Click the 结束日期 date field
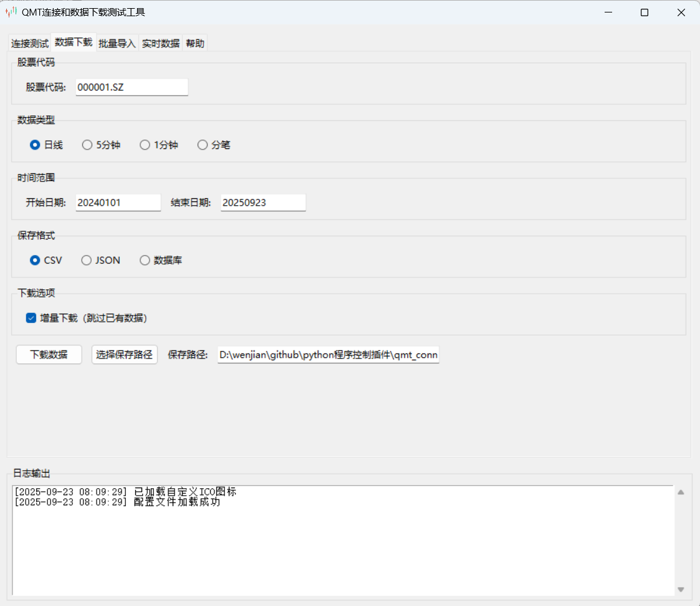Screen dimensions: 700x606 pyautogui.click(x=262, y=203)
